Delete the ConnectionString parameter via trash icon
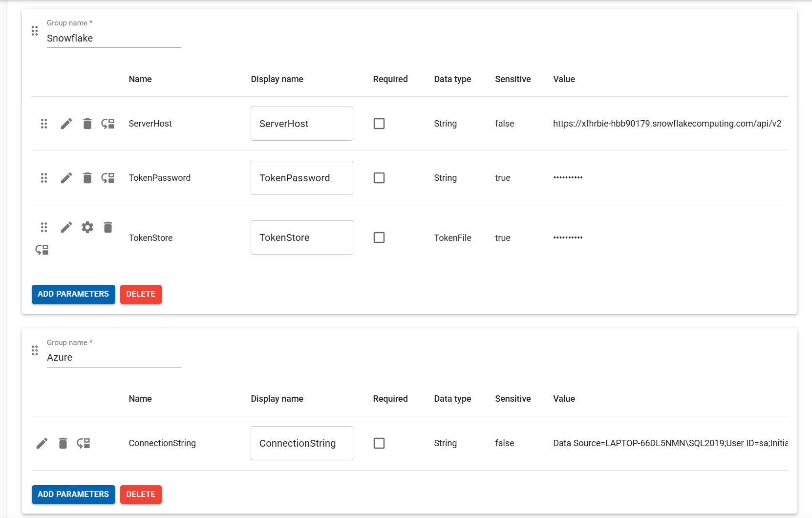 point(63,443)
